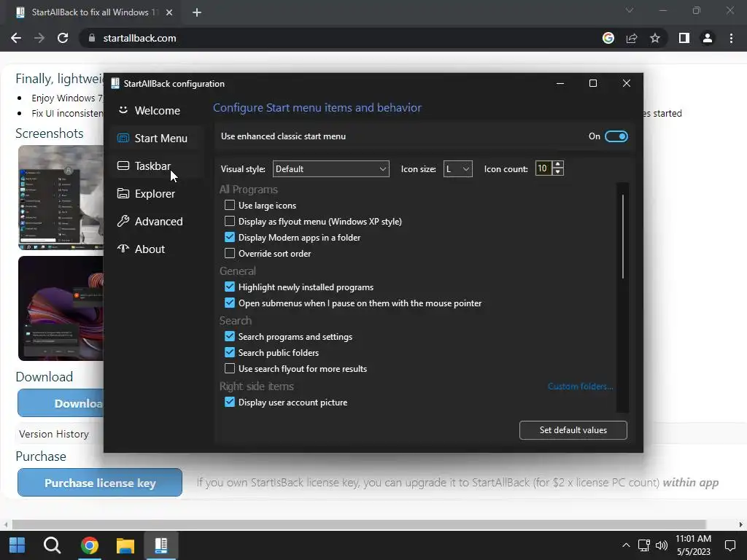Open Windows Start button on taskbar
The width and height of the screenshot is (747, 560).
click(18, 545)
